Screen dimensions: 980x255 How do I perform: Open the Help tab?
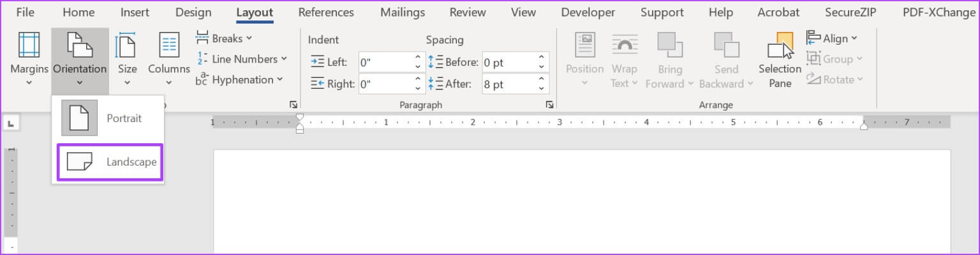(x=721, y=12)
